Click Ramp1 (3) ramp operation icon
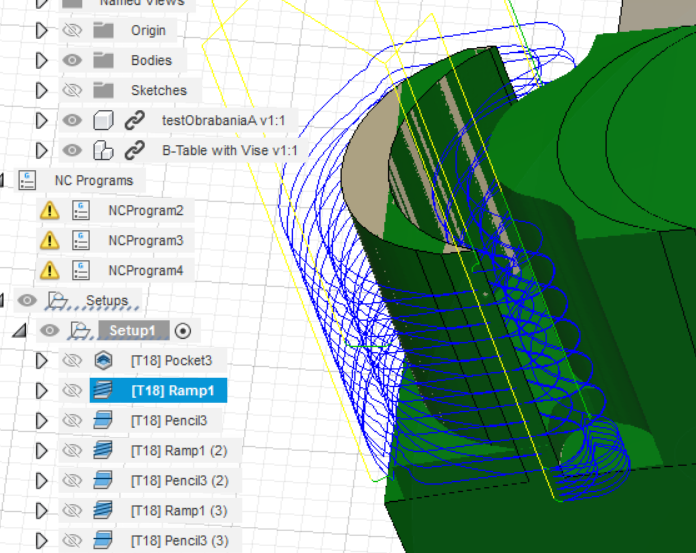 coord(103,510)
